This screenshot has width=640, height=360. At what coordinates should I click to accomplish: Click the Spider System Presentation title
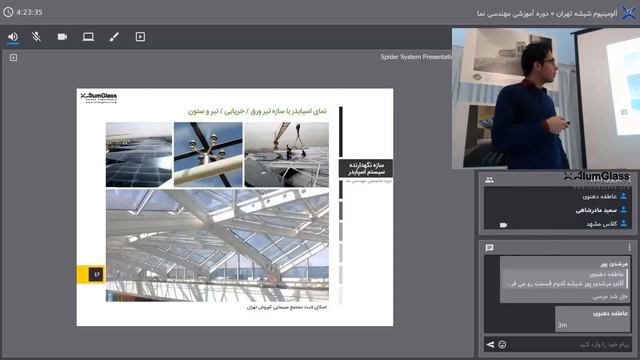(x=416, y=57)
